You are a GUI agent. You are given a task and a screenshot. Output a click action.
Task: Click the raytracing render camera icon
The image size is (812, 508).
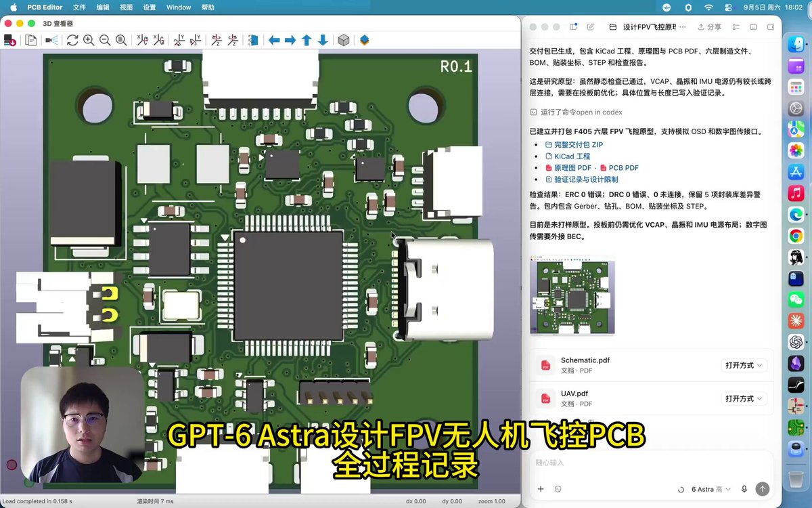52,40
